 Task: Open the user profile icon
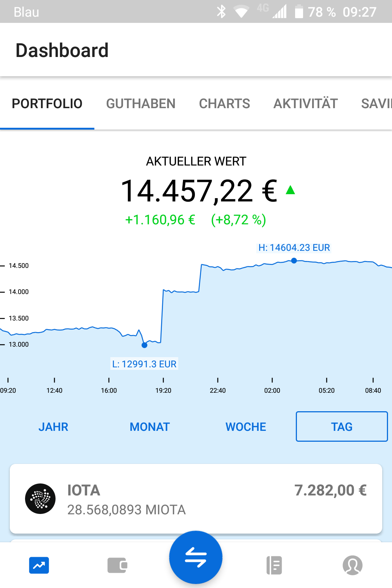click(352, 565)
